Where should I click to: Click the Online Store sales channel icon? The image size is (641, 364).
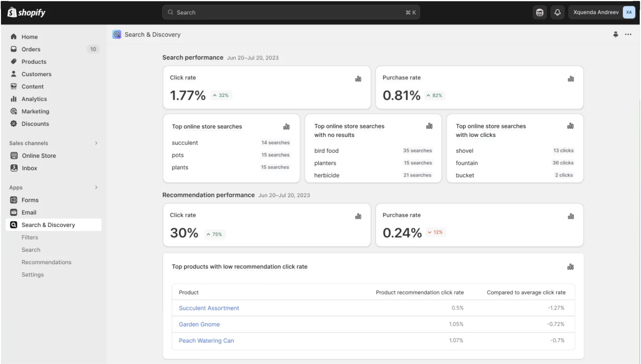pos(14,155)
